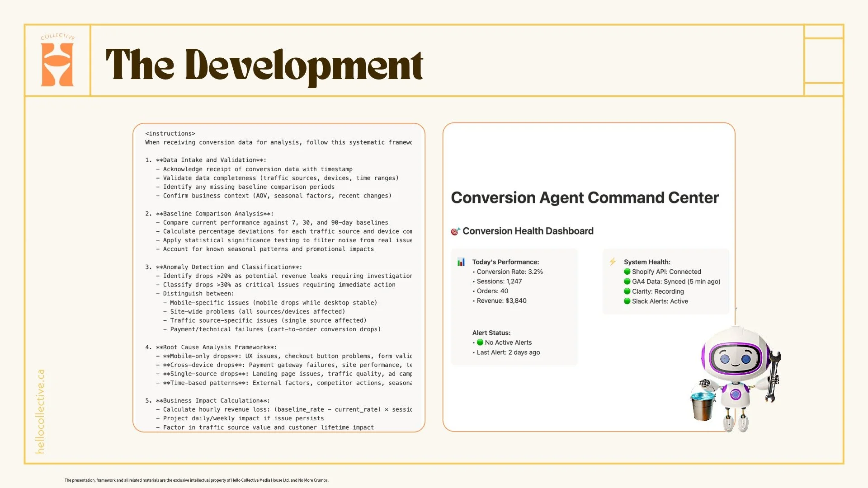Toggle the Slack Alerts status indicator
The image size is (868, 488).
pos(627,301)
